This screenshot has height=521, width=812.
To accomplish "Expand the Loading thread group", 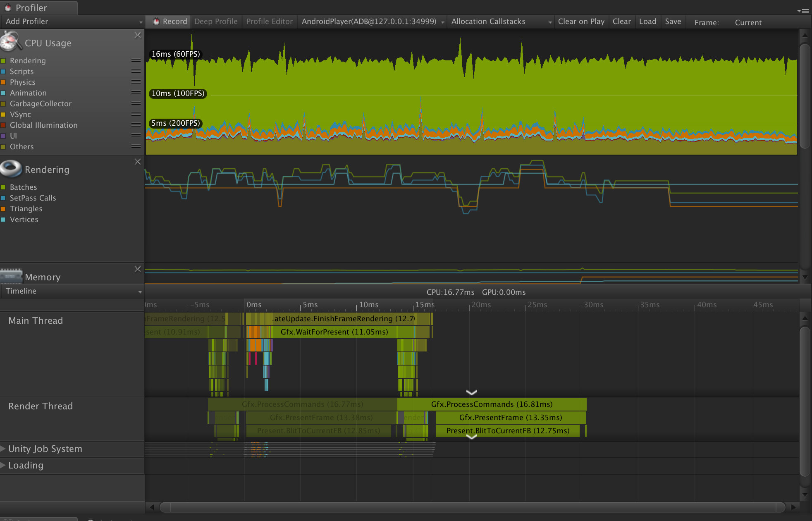I will [x=3, y=465].
